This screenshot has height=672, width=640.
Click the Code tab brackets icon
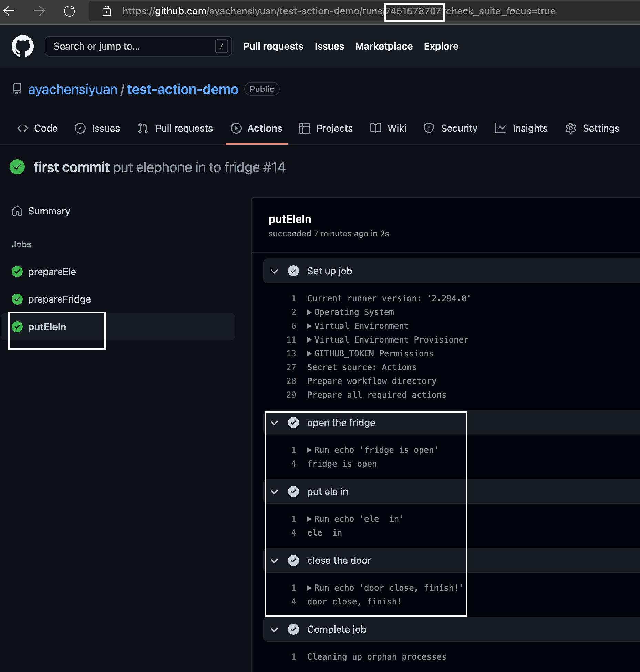(x=23, y=128)
